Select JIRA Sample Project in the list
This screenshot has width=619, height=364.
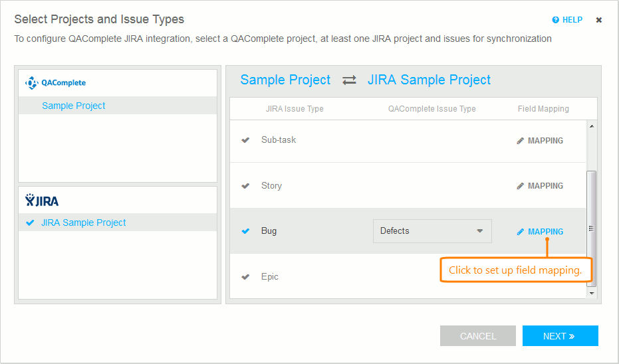pos(83,223)
